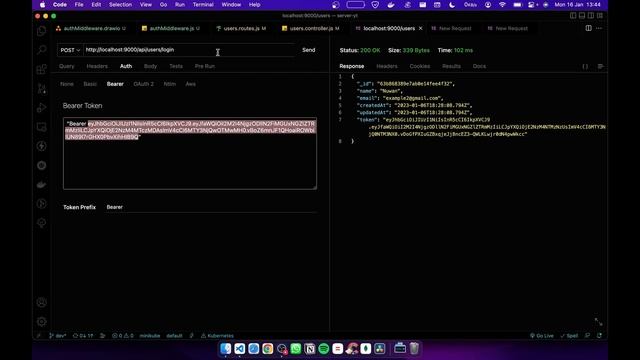The image size is (640, 360).
Task: Click the errors and warnings status item
Action: 123,336
